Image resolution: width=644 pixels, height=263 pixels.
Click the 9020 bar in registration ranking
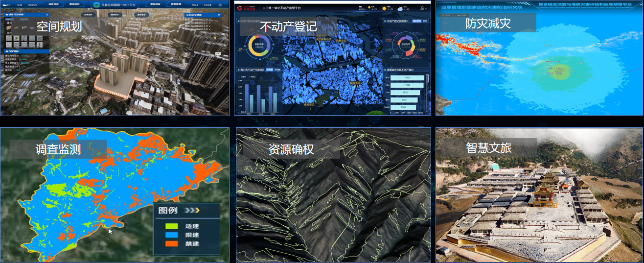(x=404, y=100)
